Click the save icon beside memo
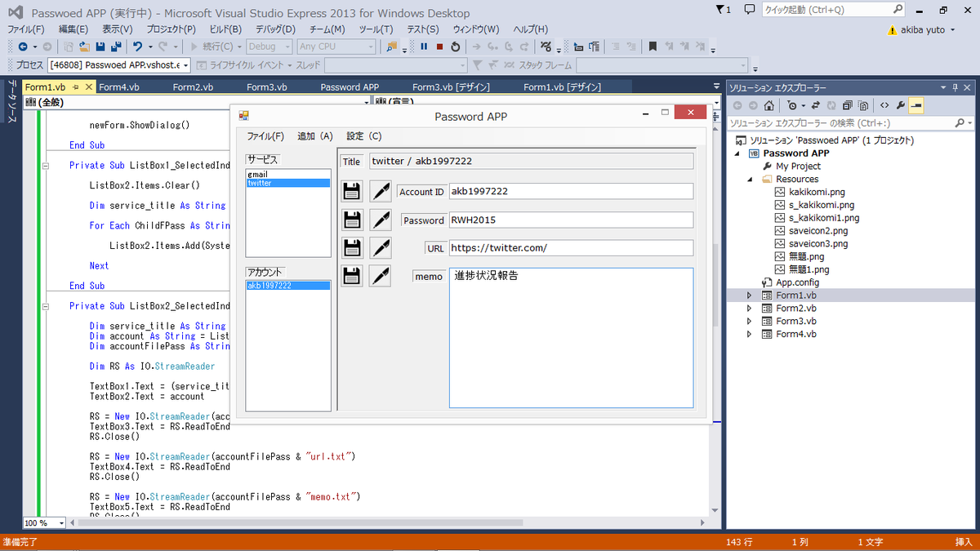This screenshot has height=551, width=980. 352,276
